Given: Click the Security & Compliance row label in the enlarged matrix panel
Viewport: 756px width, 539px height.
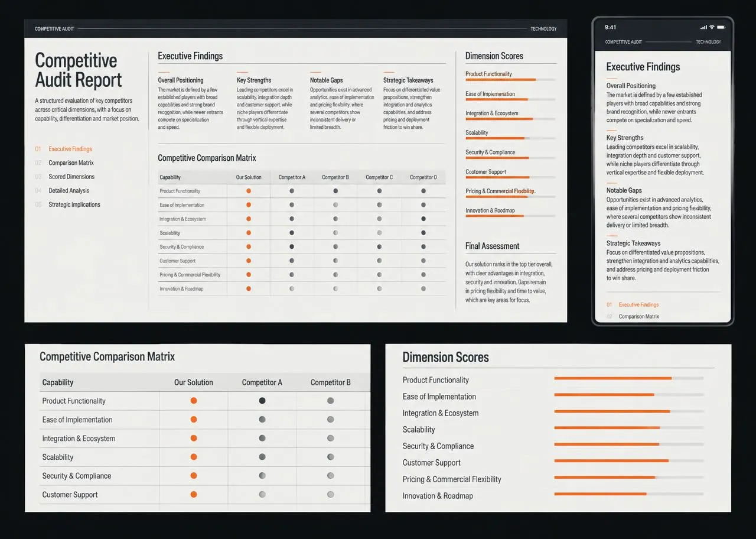Looking at the screenshot, I should (x=77, y=476).
